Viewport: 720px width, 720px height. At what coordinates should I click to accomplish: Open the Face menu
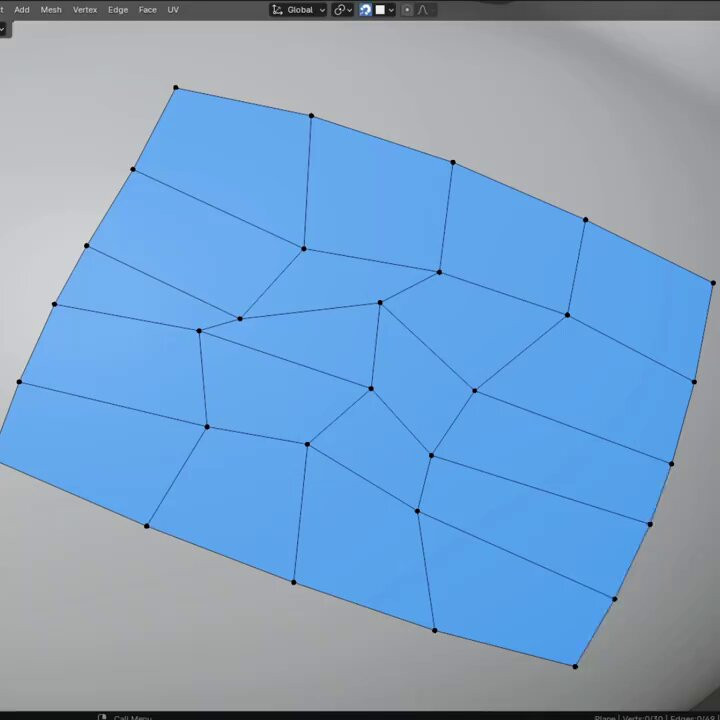point(147,10)
